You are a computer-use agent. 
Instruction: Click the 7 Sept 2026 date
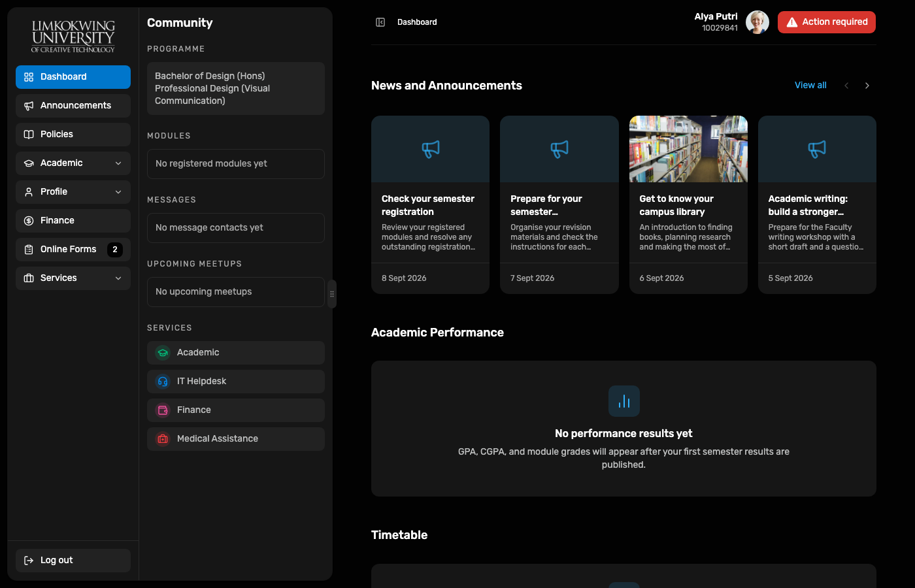532,278
